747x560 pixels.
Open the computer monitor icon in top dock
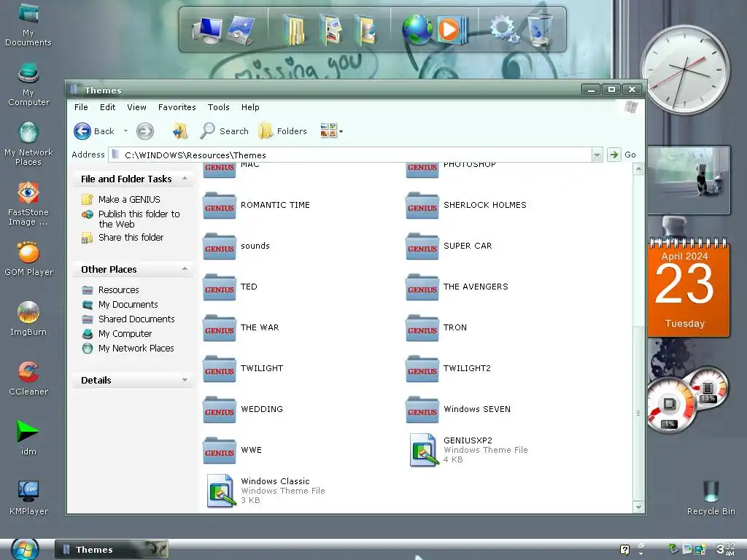206,31
